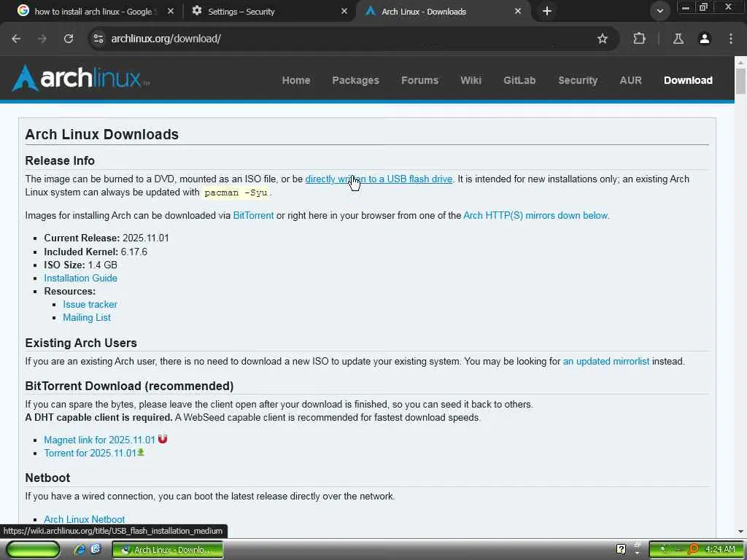The height and width of the screenshot is (560, 747).
Task: Open the BitTorrent link
Action: (x=253, y=215)
